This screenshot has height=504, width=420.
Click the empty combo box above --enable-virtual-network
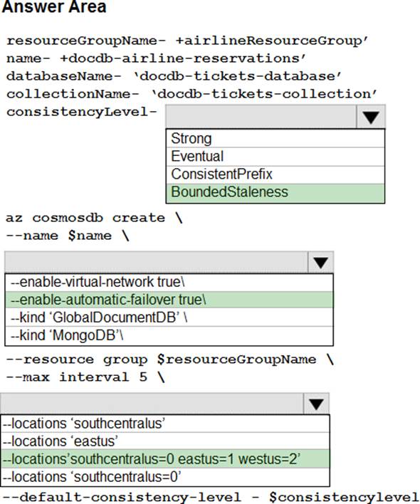point(156,262)
